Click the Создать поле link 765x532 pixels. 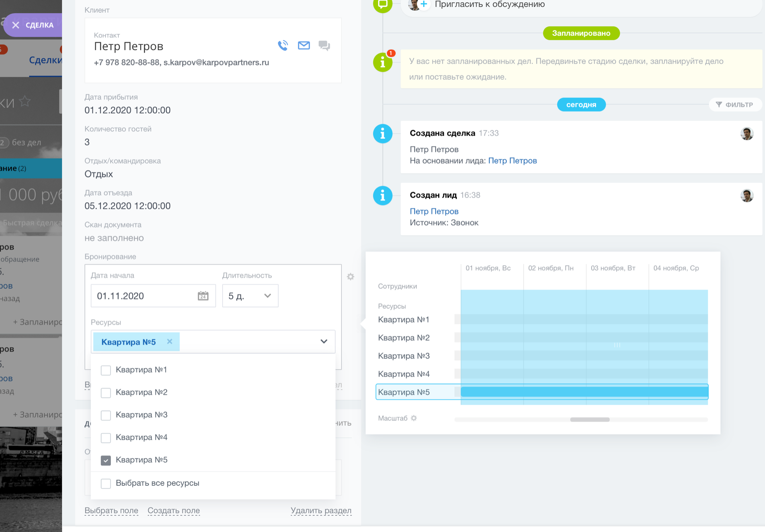tap(174, 510)
